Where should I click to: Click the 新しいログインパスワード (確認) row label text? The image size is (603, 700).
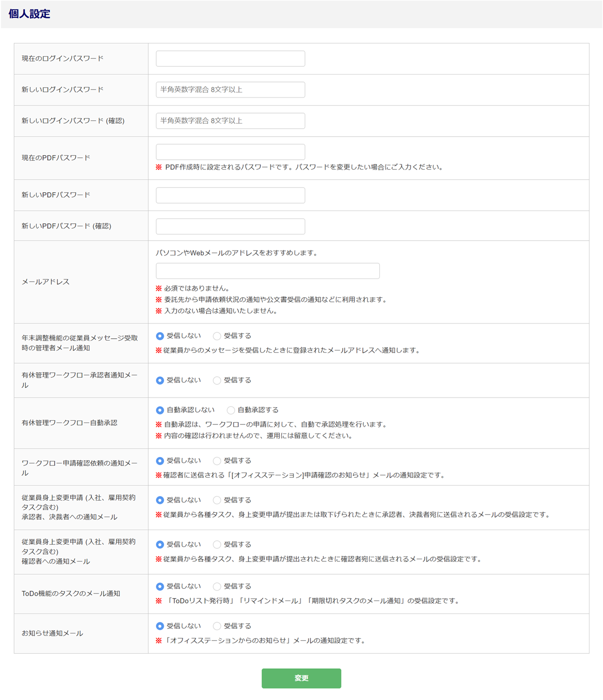[73, 121]
